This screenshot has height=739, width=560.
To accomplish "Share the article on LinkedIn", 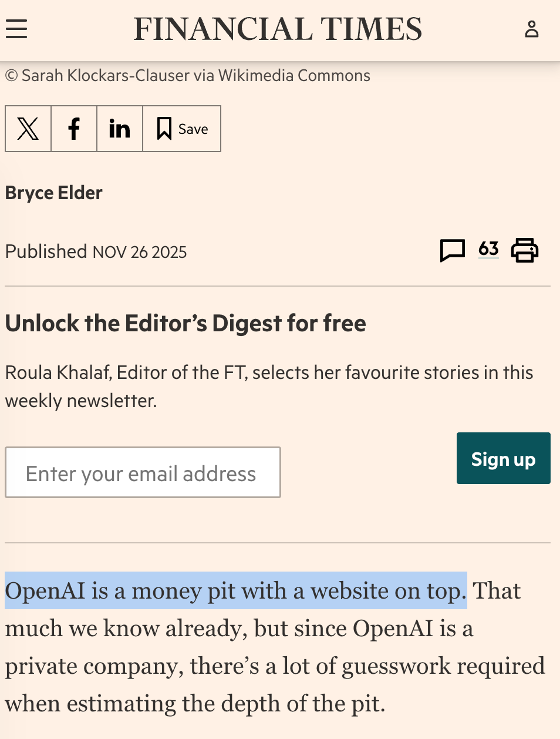I will (x=119, y=129).
